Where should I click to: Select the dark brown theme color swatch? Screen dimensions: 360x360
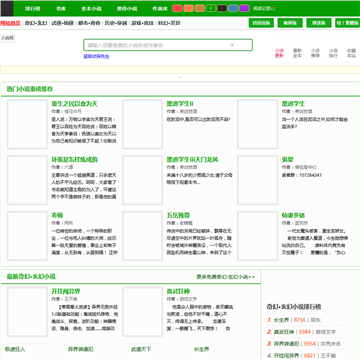pos(222,8)
